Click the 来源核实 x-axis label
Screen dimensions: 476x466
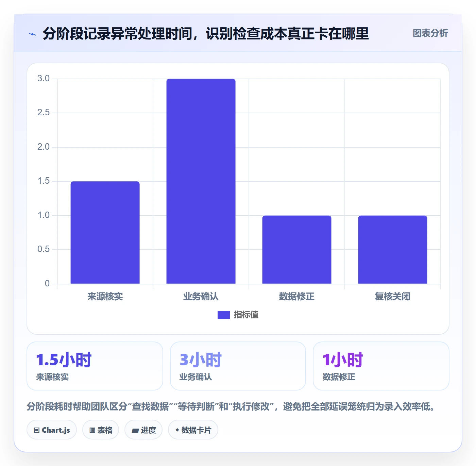[x=105, y=297]
